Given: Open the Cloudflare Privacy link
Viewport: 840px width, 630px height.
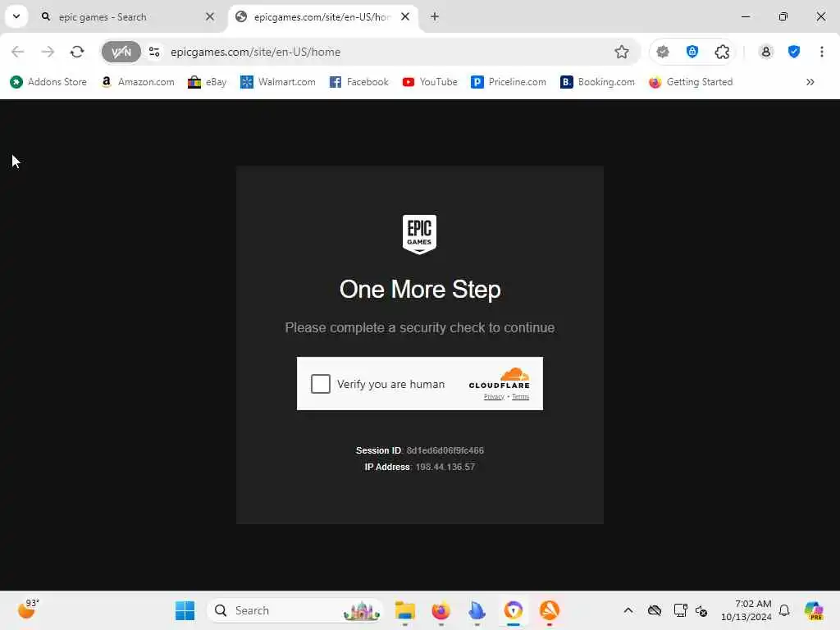Looking at the screenshot, I should (494, 396).
